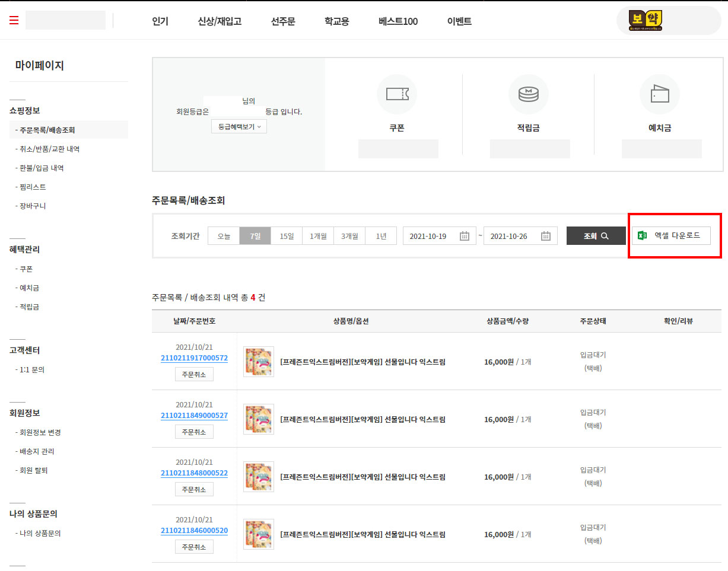Download order list with 엑셀 다운로드 button
Screen dimensions: 728x571
[x=671, y=235]
